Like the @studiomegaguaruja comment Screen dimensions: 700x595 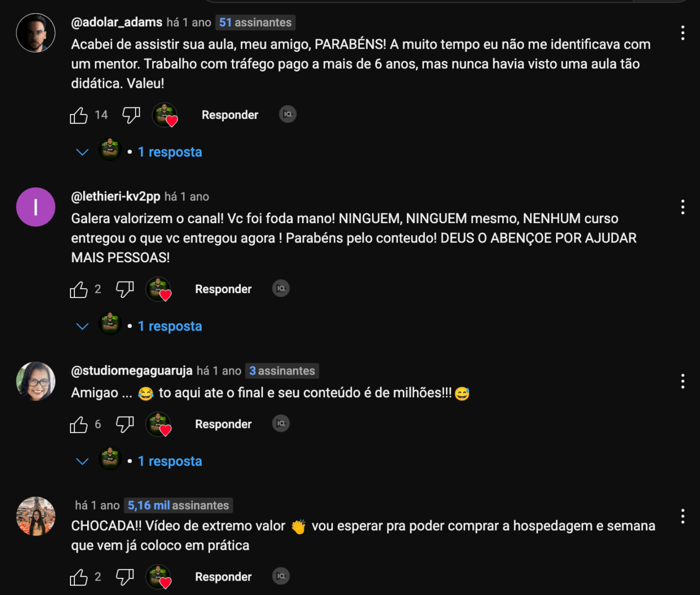pyautogui.click(x=79, y=424)
